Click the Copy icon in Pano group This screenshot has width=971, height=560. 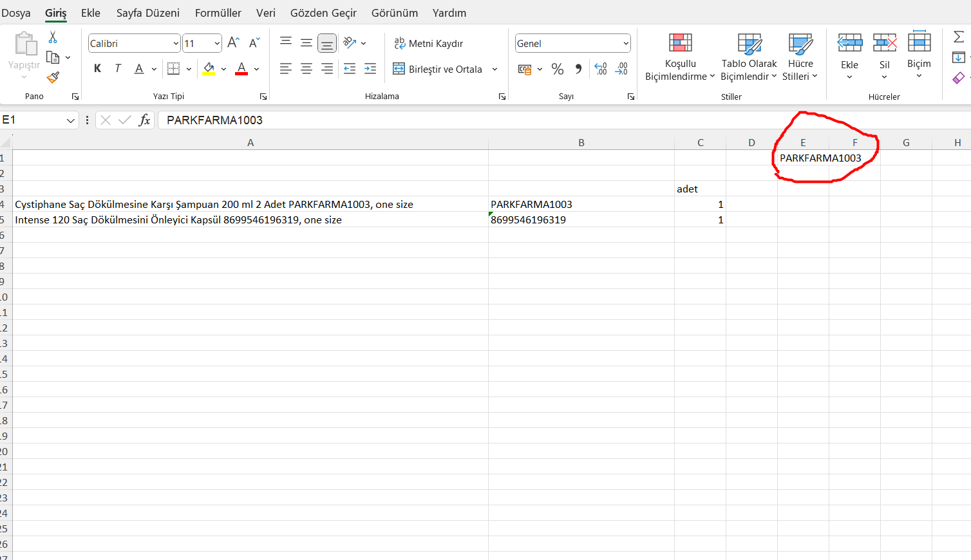click(53, 58)
